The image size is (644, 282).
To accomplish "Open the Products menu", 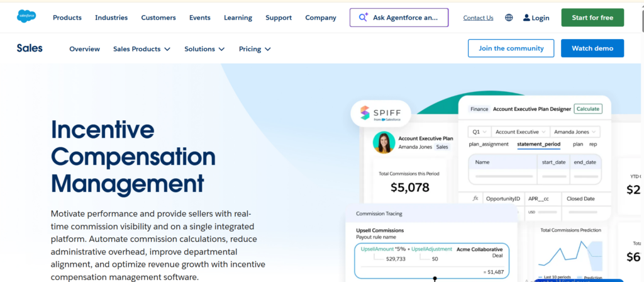I will 67,18.
